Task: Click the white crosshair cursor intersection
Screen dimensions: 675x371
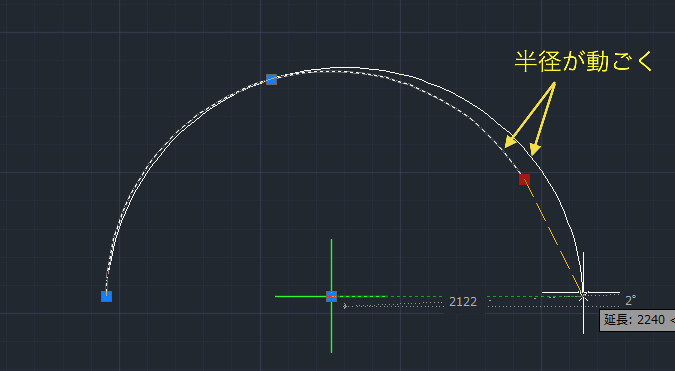Action: pos(583,294)
